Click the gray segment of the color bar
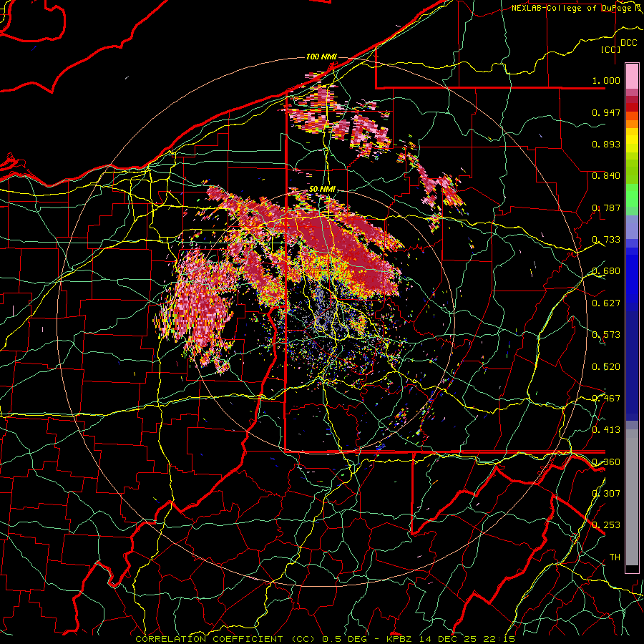The width and height of the screenshot is (644, 644). 632,497
